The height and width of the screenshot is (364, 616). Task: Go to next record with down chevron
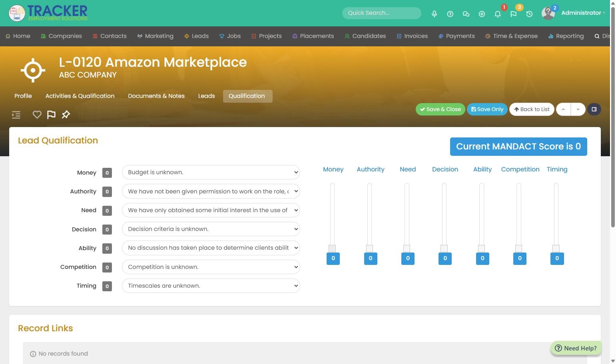click(578, 109)
